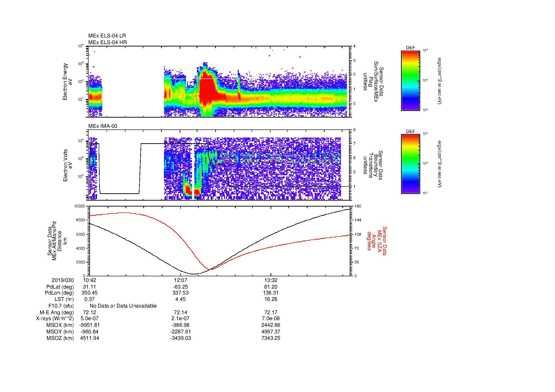Click the 'MSOY (km)' row label
This screenshot has width=555, height=392.
tap(60, 332)
